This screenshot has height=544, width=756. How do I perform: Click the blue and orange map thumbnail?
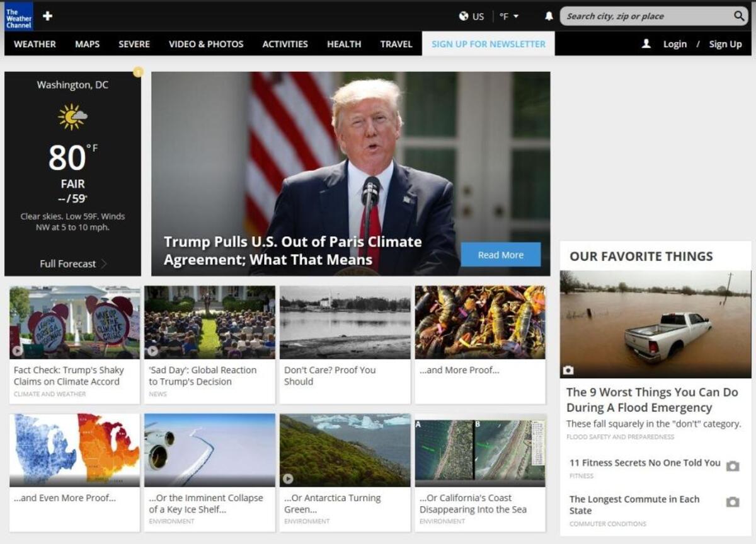point(74,450)
